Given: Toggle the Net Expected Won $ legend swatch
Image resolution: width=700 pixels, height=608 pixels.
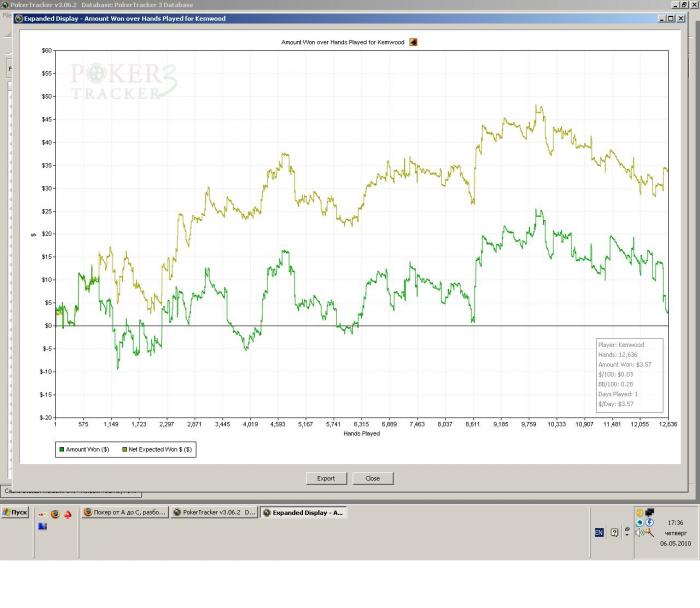Looking at the screenshot, I should pyautogui.click(x=125, y=450).
